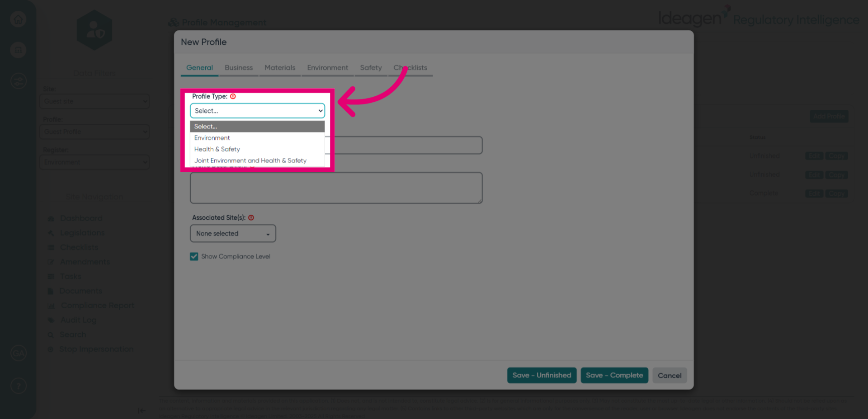Open the Associated Site(s) None selected dropdown

233,233
